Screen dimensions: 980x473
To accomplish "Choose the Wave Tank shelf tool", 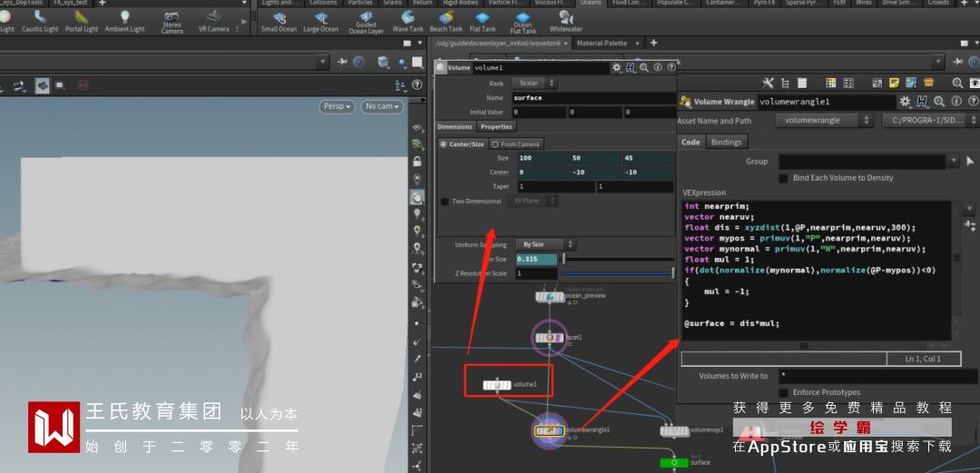I will click(407, 22).
